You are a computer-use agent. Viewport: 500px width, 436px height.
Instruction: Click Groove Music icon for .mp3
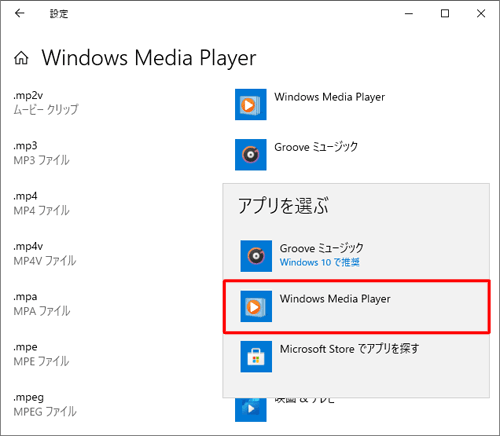coord(251,155)
